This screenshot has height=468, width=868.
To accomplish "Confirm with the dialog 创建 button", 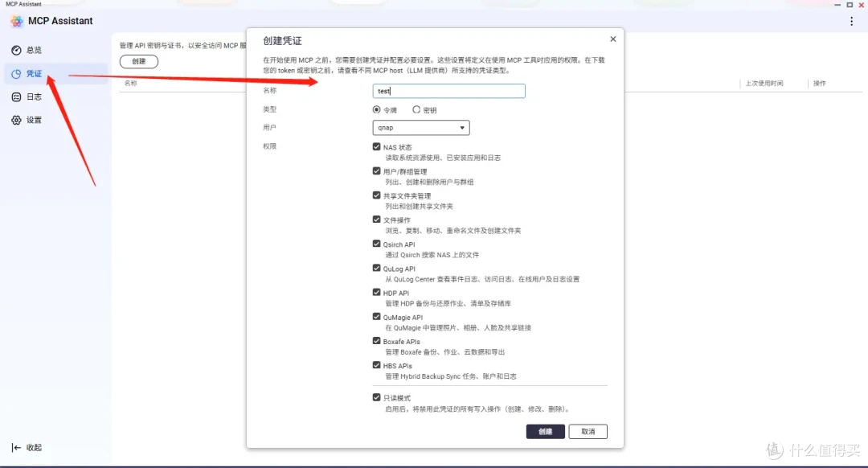I will (545, 432).
